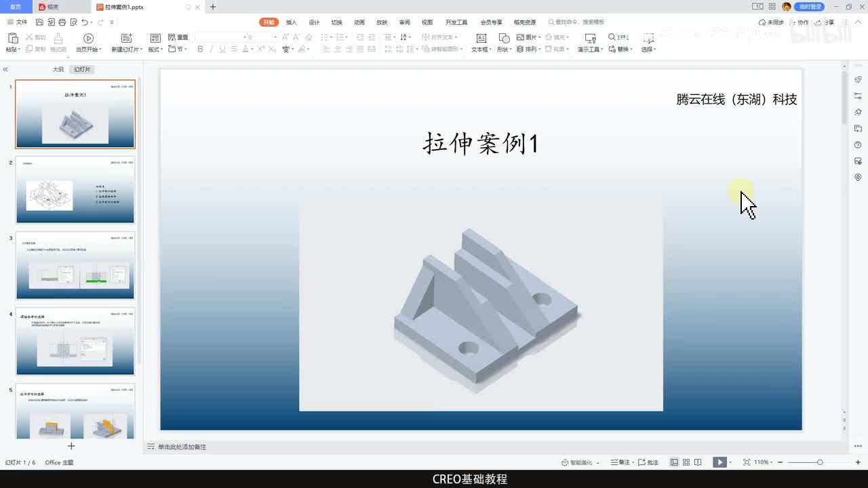Image resolution: width=868 pixels, height=488 pixels.
Task: Click the Shapes (形状) icon
Action: coord(504,38)
